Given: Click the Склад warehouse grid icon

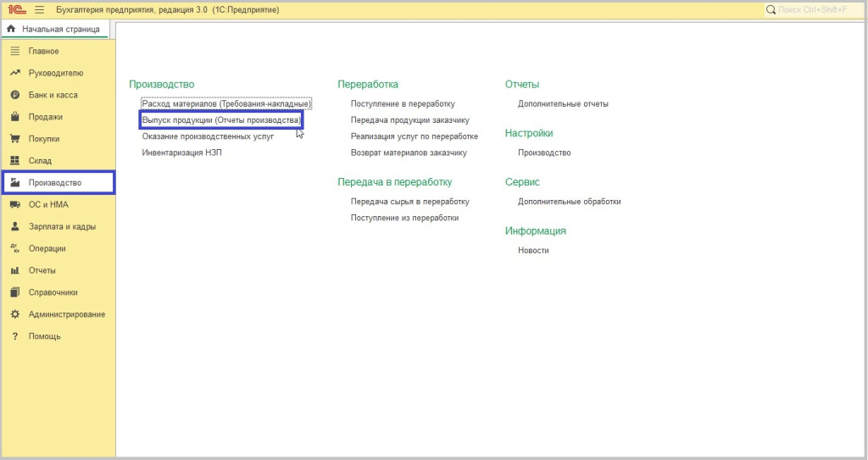Looking at the screenshot, I should [14, 161].
